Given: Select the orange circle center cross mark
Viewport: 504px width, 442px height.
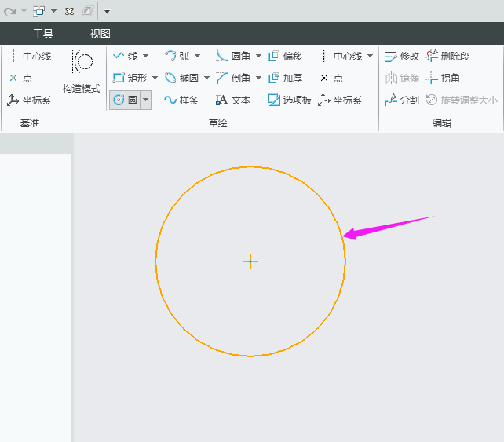Looking at the screenshot, I should point(250,261).
